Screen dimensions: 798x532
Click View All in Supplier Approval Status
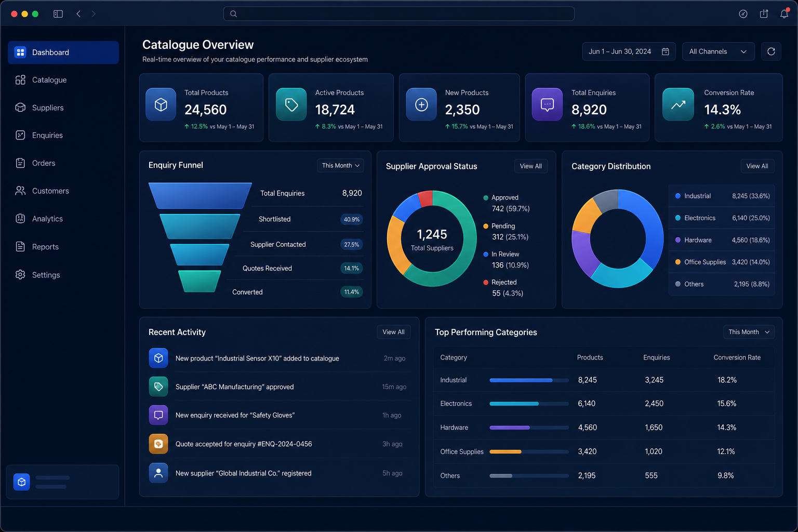(531, 166)
